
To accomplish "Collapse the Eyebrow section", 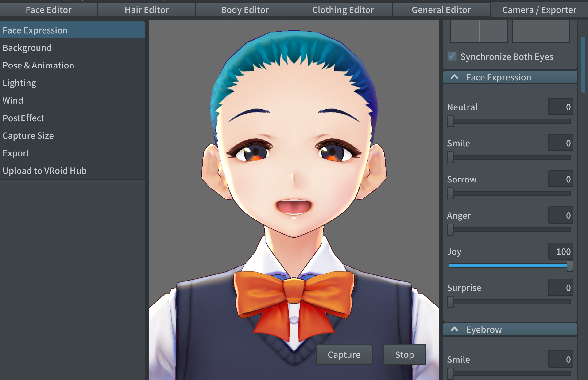I will click(455, 329).
